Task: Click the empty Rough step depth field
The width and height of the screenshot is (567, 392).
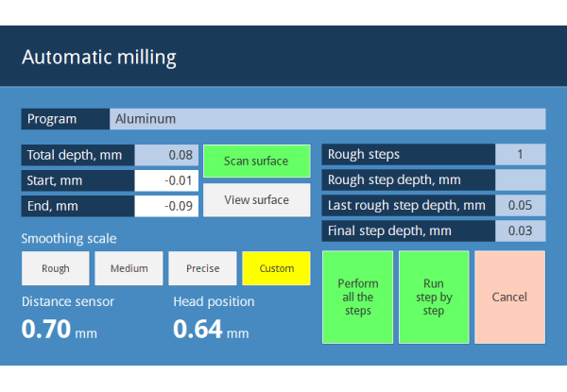Action: coord(520,179)
